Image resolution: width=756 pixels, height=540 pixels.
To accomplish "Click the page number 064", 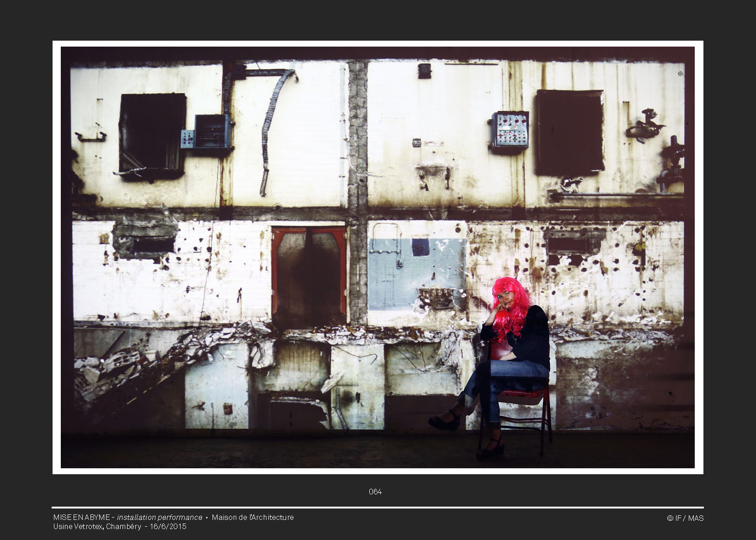I will tap(375, 492).
